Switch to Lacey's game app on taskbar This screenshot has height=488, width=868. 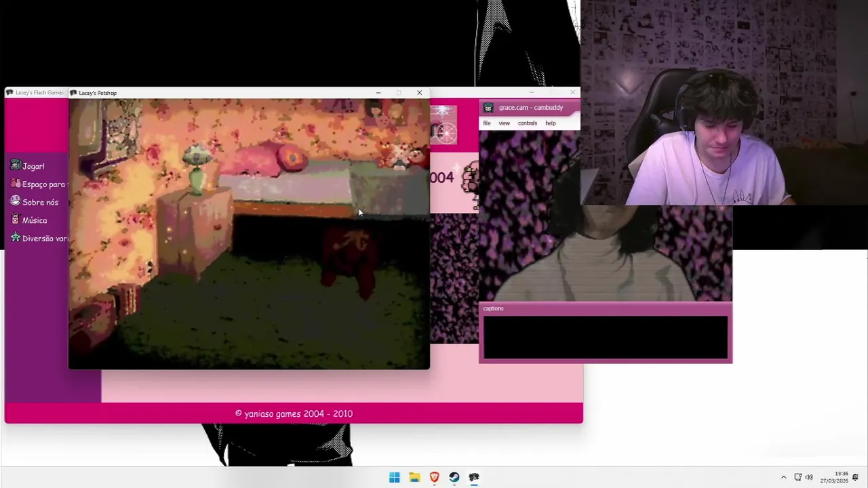click(x=474, y=477)
